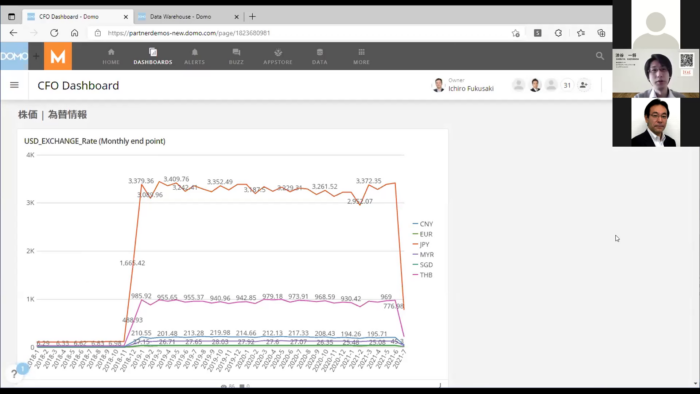
Task: Toggle SGD series in chart legend
Action: (423, 265)
